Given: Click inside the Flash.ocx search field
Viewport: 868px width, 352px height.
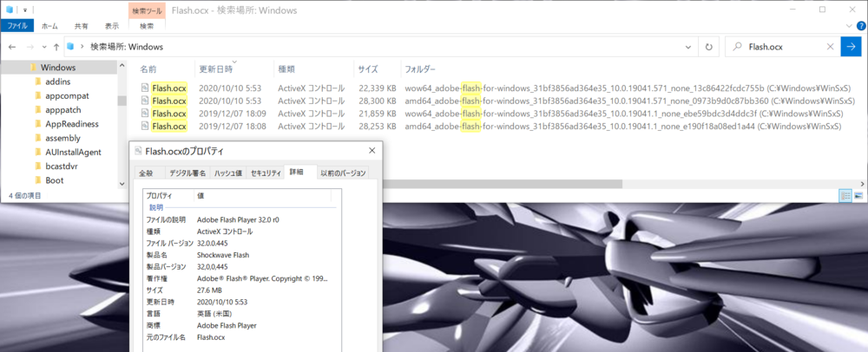Looking at the screenshot, I should click(x=783, y=47).
